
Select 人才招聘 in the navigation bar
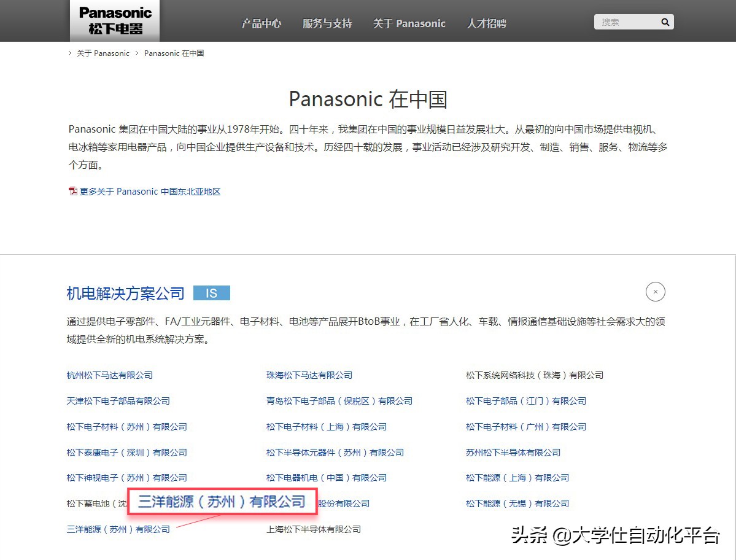486,23
